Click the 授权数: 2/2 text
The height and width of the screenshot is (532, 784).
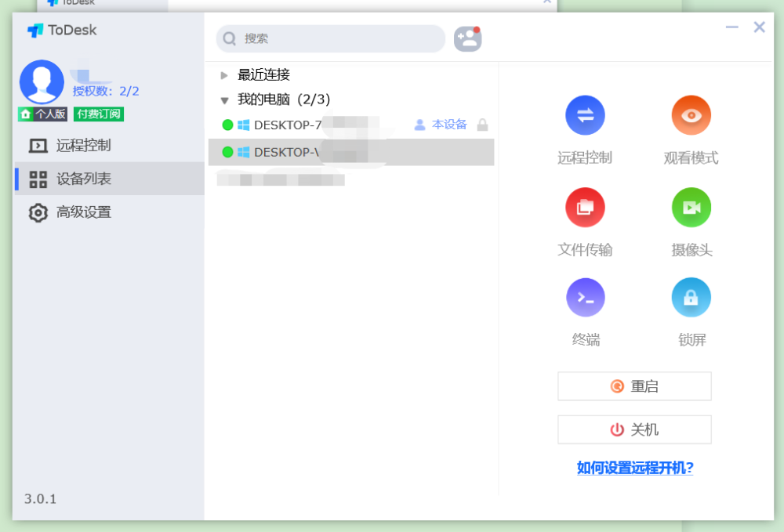[106, 91]
